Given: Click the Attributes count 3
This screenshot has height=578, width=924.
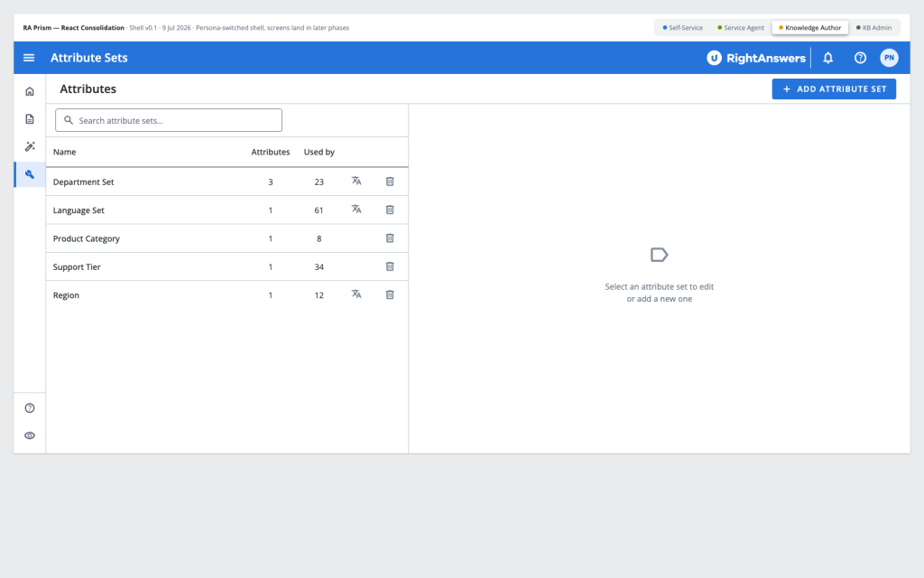Looking at the screenshot, I should 271,182.
